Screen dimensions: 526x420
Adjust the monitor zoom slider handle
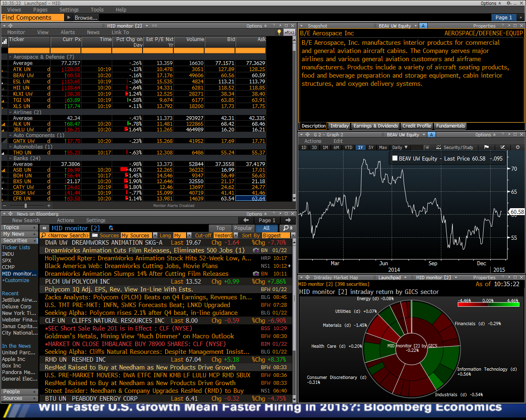(25, 206)
